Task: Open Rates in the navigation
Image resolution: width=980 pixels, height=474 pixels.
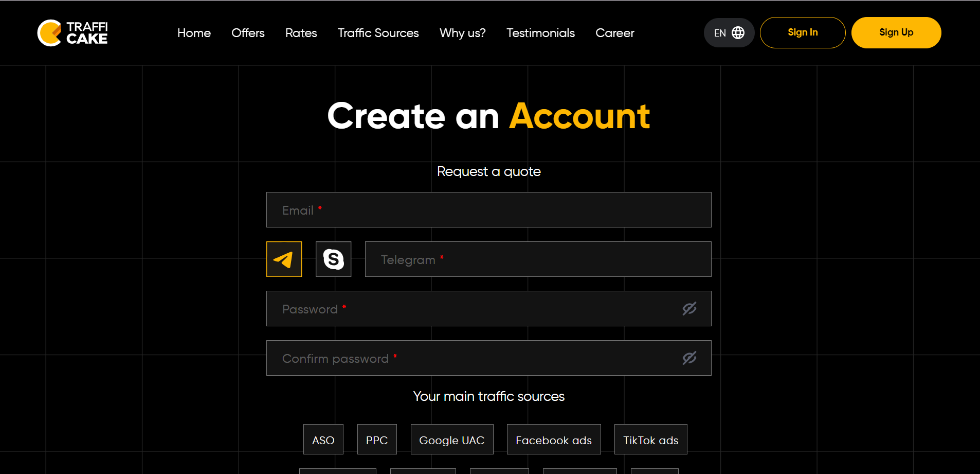Action: pos(301,33)
